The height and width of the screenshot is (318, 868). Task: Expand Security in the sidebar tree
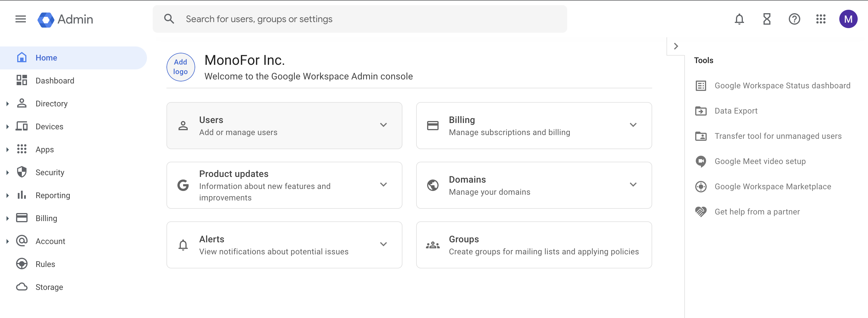(7, 173)
